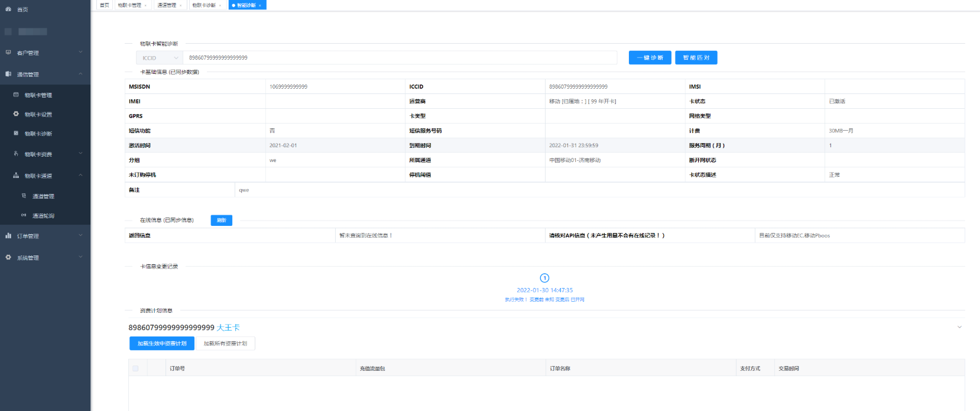Click 刷新 button next to 在线信息
980x411 pixels.
click(222, 220)
